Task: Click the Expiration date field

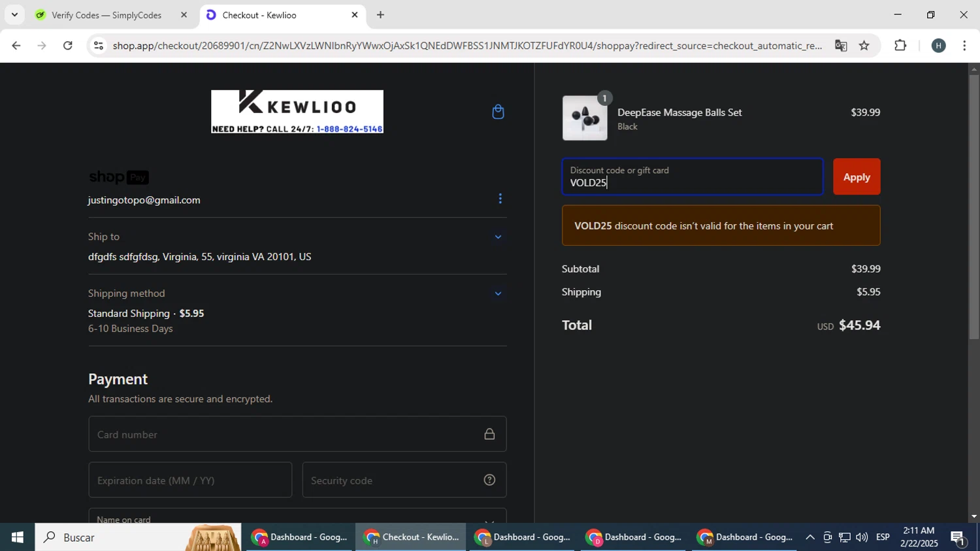Action: pos(190,480)
